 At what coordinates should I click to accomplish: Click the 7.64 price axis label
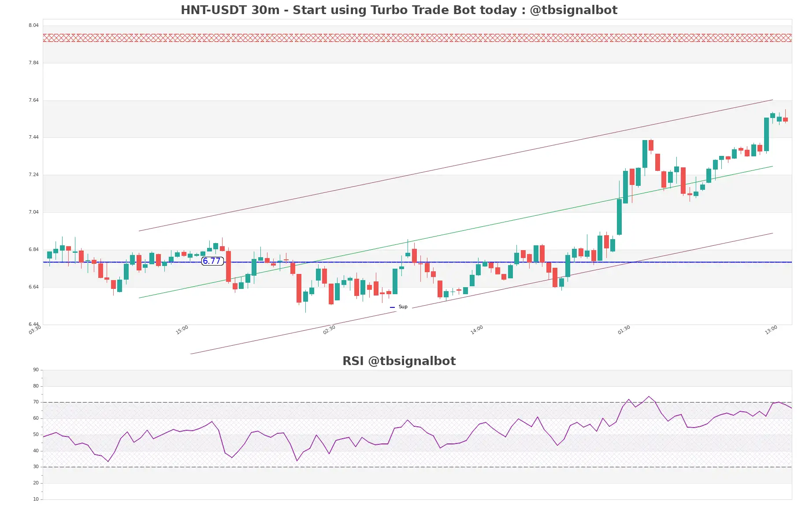(33, 100)
